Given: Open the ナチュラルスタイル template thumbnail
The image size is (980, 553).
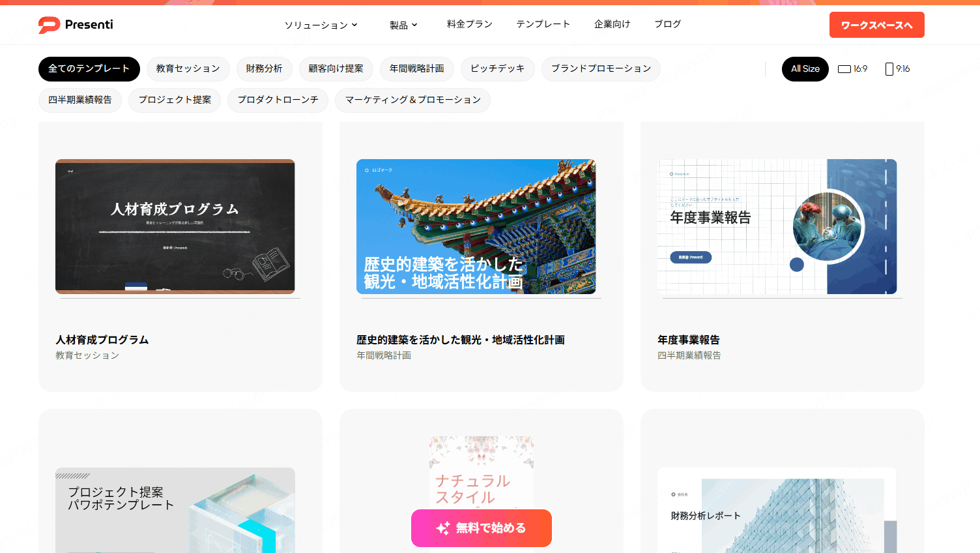Looking at the screenshot, I should point(482,472).
